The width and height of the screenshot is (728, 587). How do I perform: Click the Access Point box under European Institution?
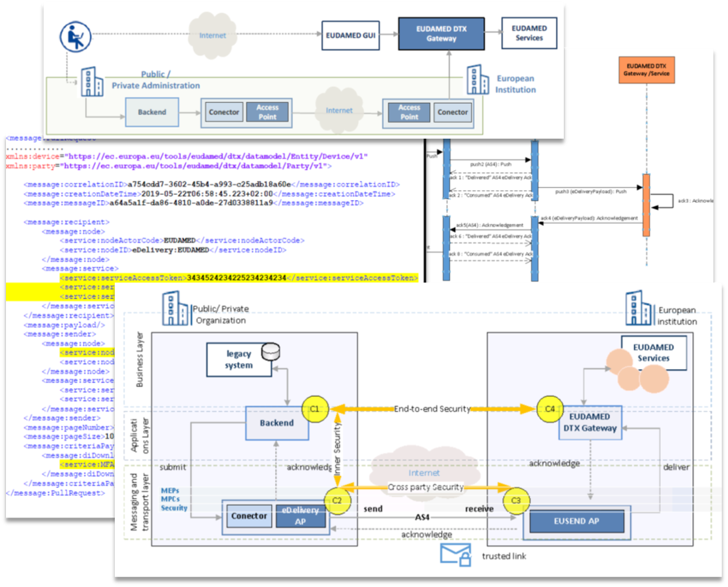[409, 112]
